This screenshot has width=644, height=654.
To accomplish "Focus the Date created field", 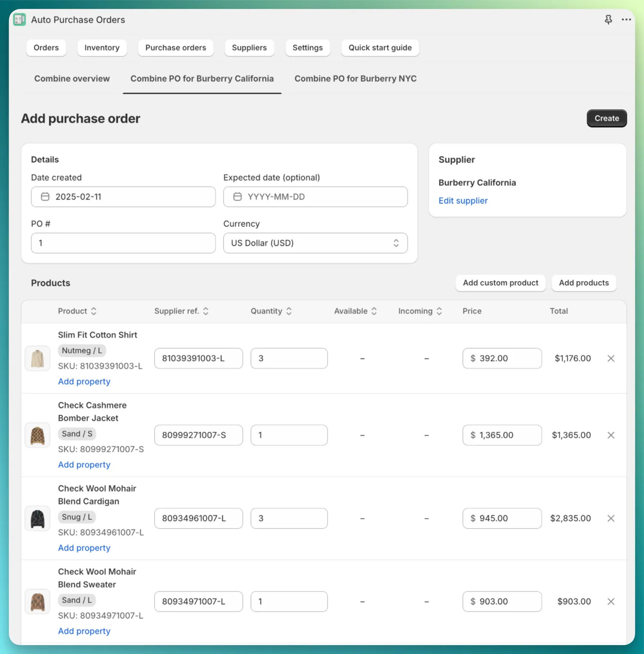I will click(x=123, y=197).
